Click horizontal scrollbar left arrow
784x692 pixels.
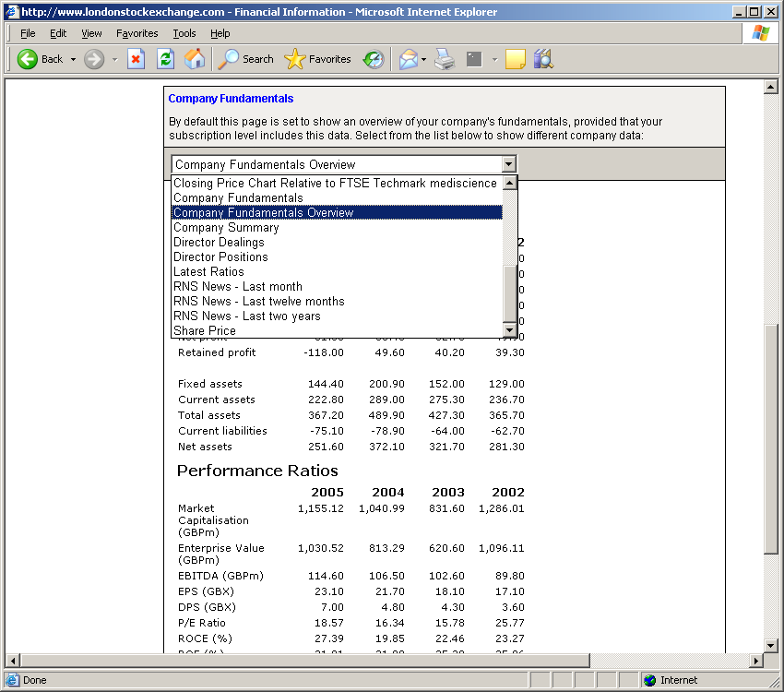coord(13,661)
